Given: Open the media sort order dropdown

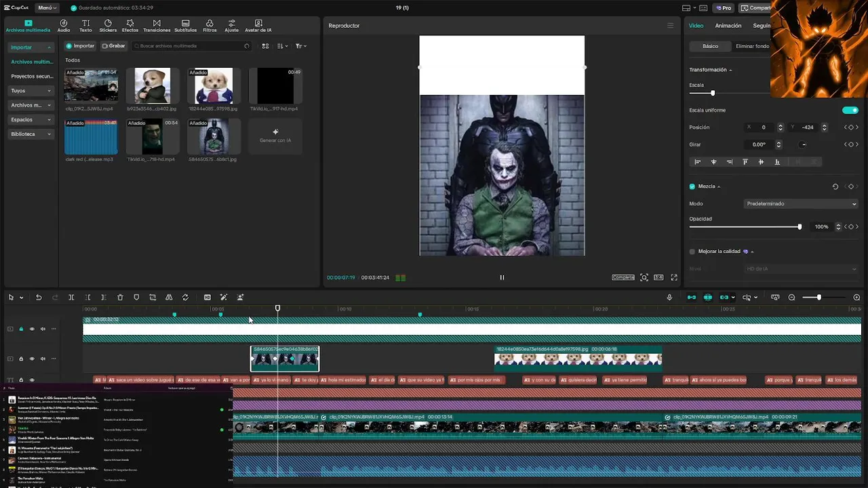Looking at the screenshot, I should [282, 46].
